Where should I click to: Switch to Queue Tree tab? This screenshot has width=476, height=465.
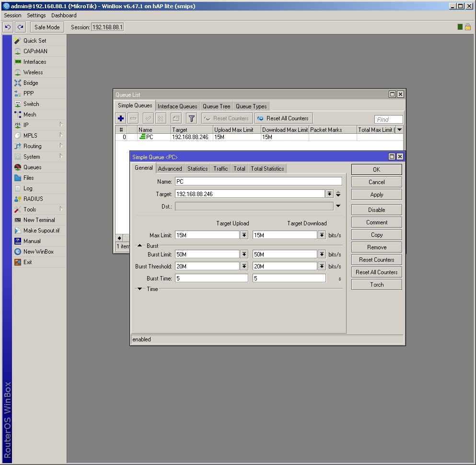[217, 106]
